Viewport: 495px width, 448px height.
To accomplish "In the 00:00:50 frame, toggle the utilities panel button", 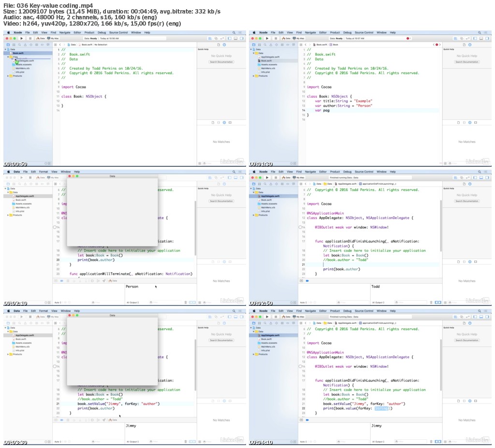I will point(242,39).
